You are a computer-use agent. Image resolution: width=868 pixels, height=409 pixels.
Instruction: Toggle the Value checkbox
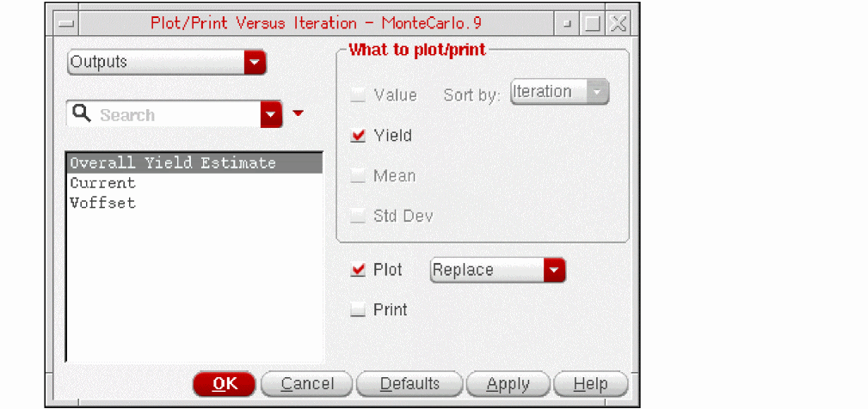click(359, 95)
